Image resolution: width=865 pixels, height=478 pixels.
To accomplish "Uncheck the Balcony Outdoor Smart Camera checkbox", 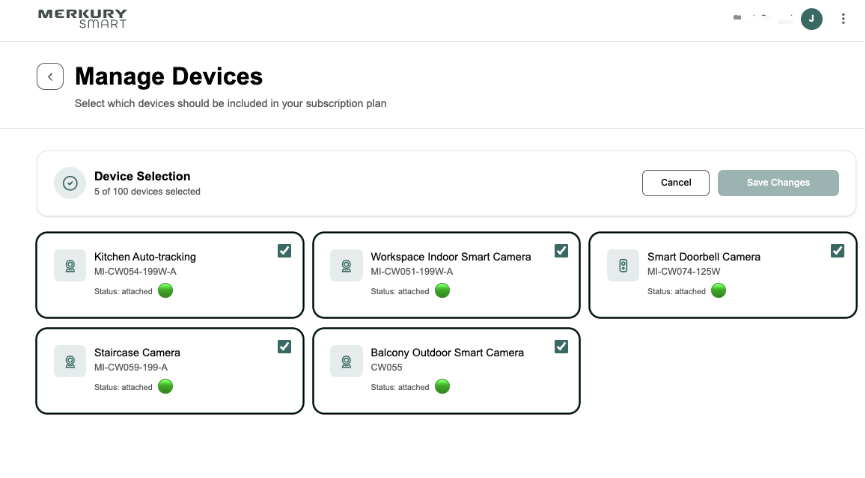I will tap(561, 347).
